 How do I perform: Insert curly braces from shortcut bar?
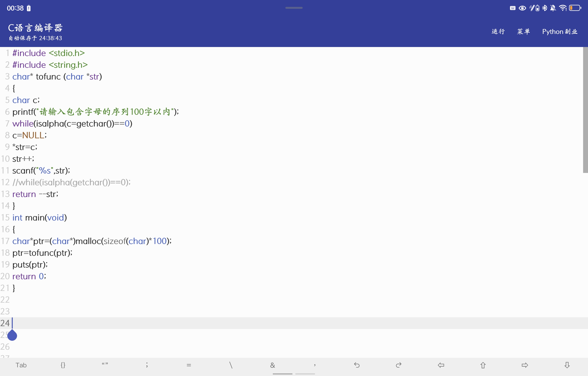(x=63, y=365)
